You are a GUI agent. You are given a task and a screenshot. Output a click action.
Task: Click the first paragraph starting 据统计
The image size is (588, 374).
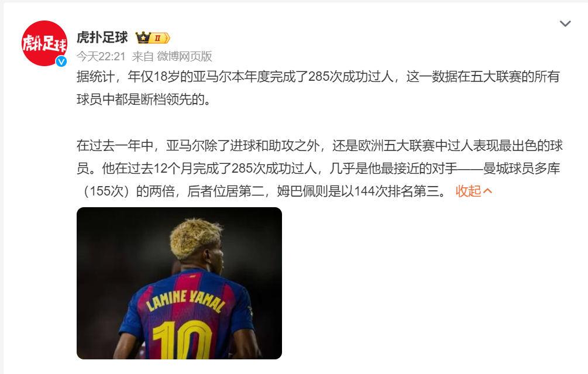(x=318, y=88)
